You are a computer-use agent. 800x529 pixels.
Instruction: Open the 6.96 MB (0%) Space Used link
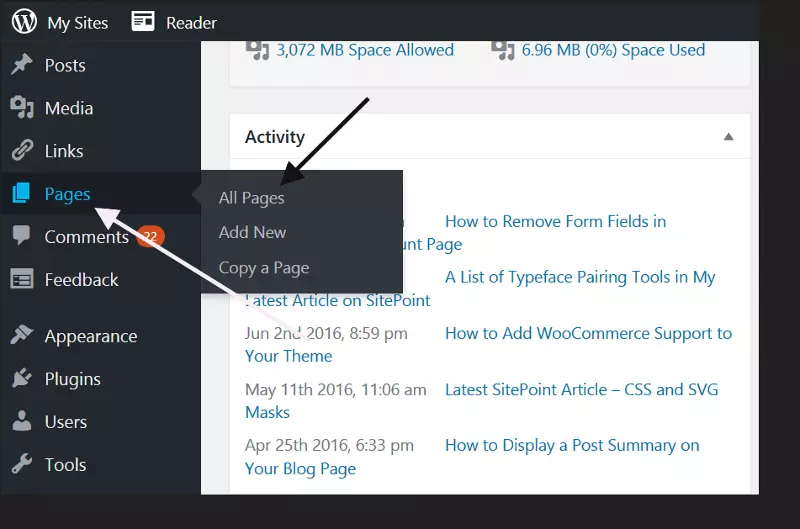click(613, 50)
